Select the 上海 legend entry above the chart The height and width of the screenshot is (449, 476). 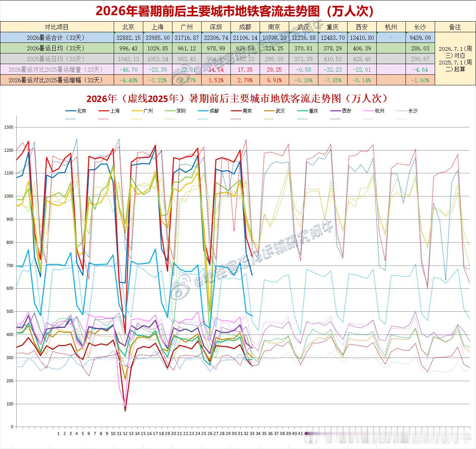(109, 111)
